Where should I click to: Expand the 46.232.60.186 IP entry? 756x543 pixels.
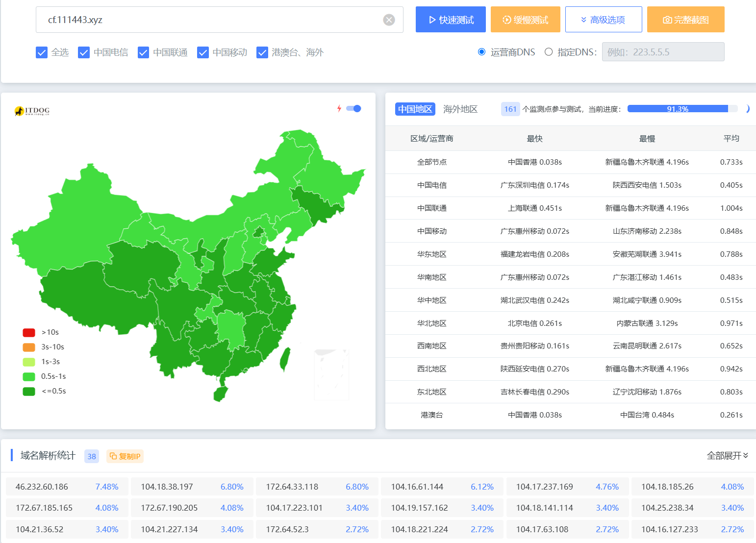pos(67,487)
